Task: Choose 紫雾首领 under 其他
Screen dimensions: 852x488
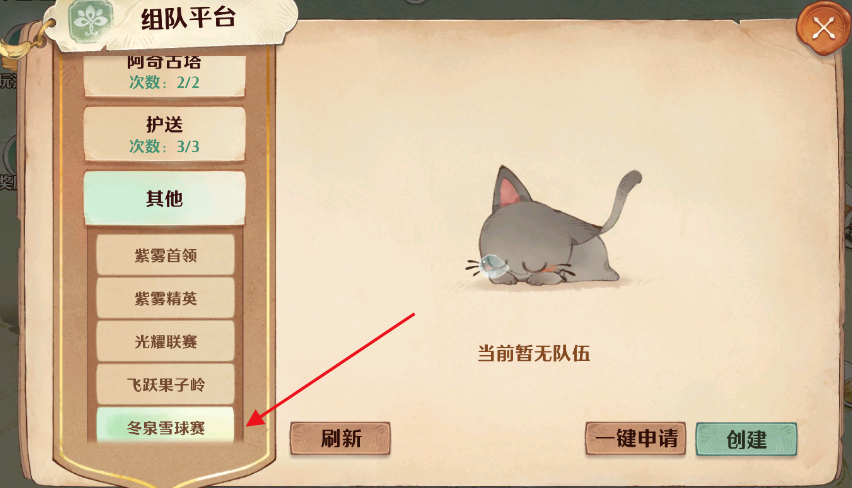Action: [166, 255]
